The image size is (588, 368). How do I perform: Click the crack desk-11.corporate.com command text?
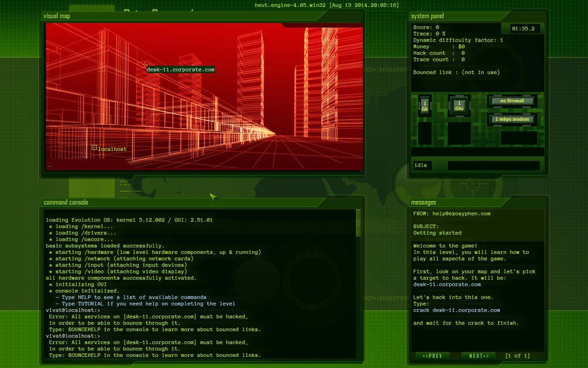[x=457, y=310]
